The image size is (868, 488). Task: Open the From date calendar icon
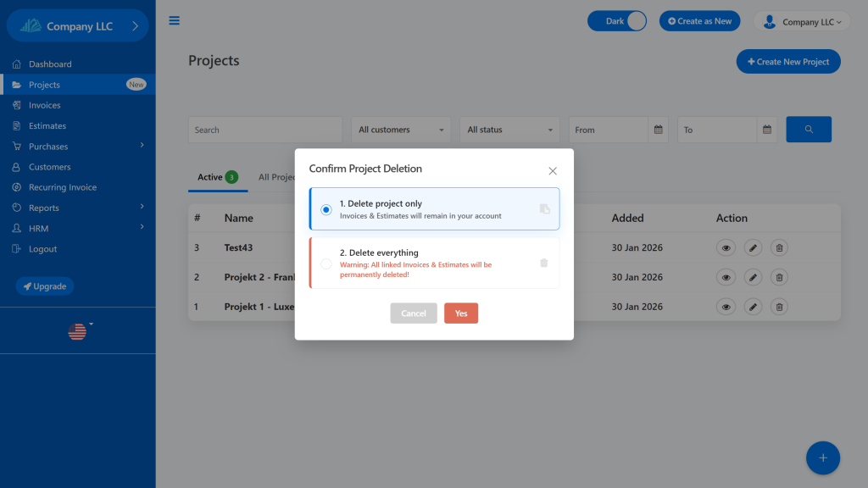(659, 130)
